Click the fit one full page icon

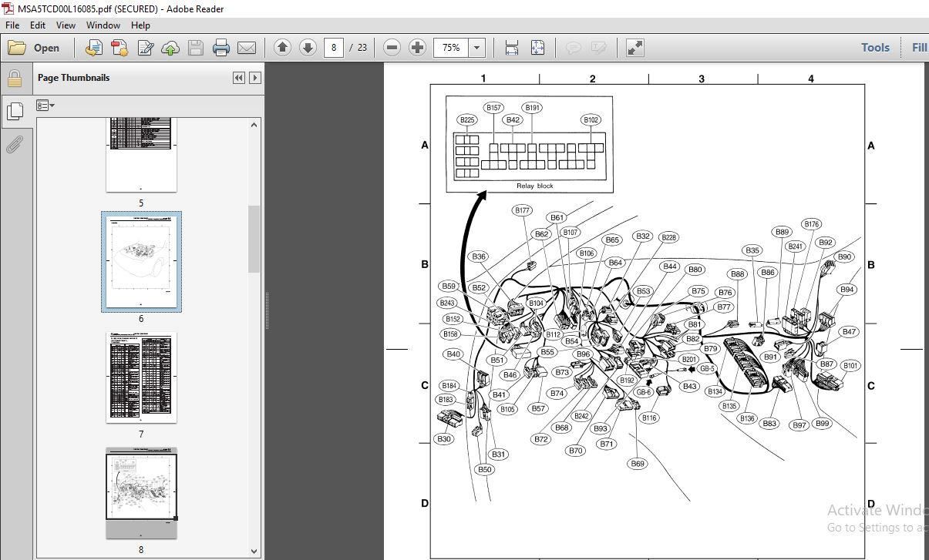(x=537, y=48)
